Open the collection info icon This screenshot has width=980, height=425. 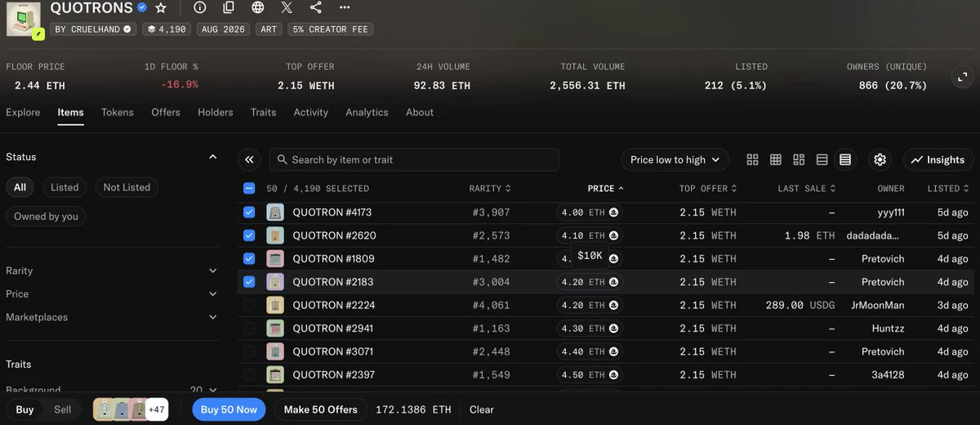(200, 7)
